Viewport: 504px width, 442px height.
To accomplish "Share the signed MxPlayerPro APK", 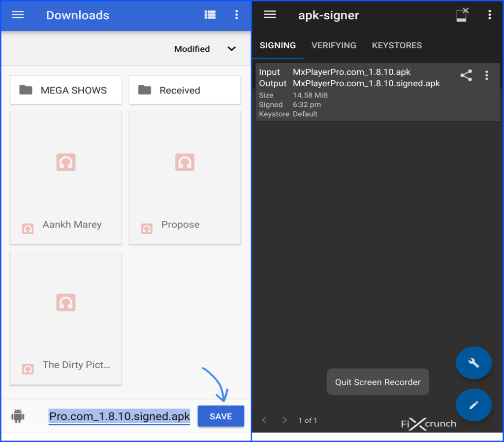I will click(466, 75).
